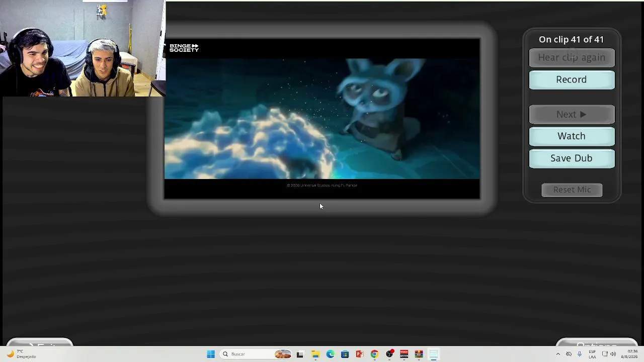
Task: Show hidden system tray icons
Action: point(557,354)
